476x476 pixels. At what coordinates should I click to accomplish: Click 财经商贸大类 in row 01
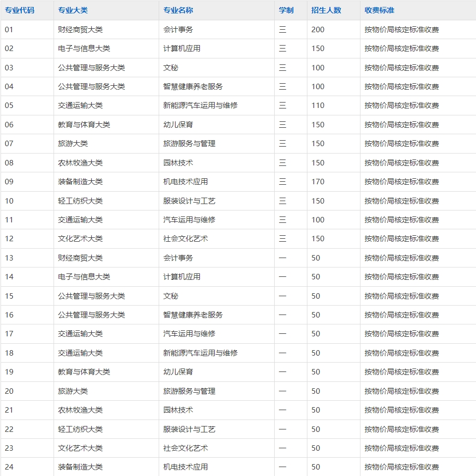pos(80,30)
